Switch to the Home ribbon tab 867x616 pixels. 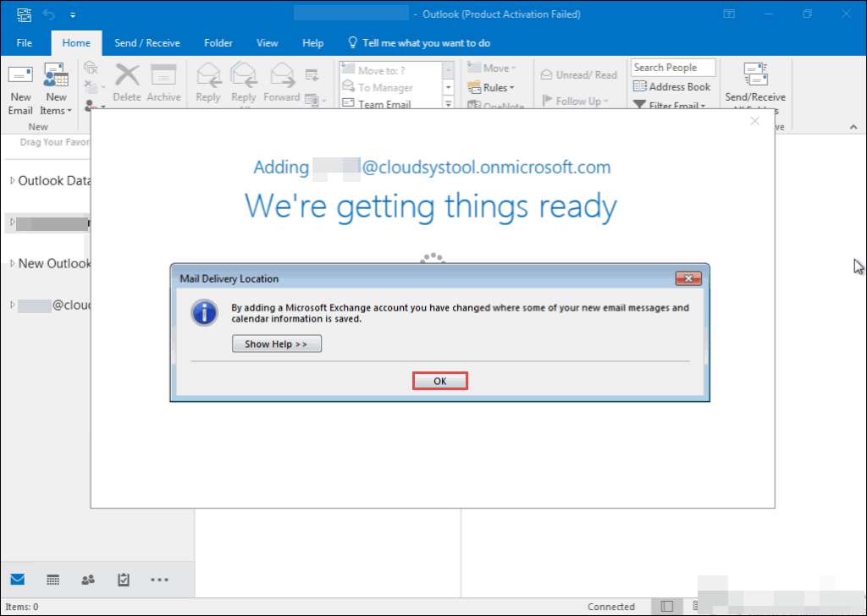point(76,43)
